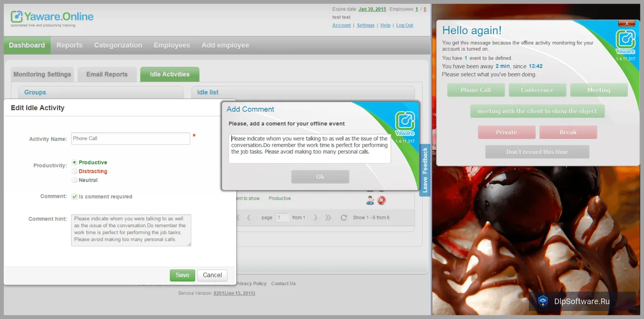The width and height of the screenshot is (644, 319).
Task: Close the Hello again popup window
Action: [x=627, y=23]
